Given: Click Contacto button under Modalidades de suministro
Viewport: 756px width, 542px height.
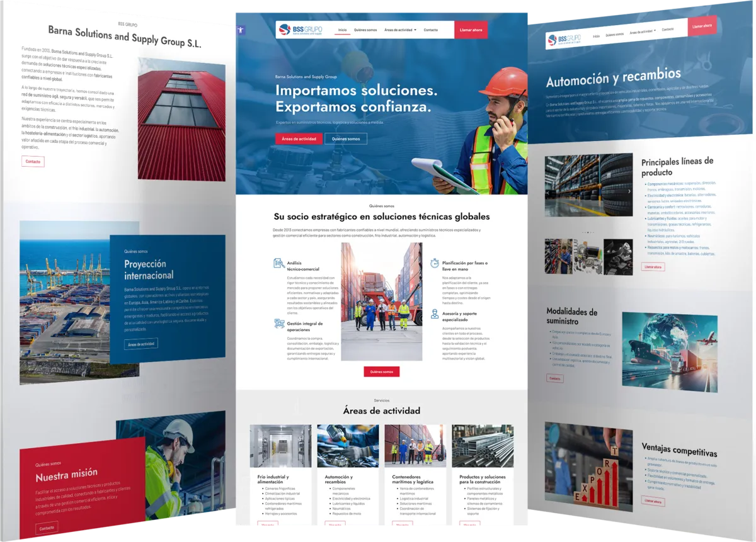Looking at the screenshot, I should pos(555,378).
